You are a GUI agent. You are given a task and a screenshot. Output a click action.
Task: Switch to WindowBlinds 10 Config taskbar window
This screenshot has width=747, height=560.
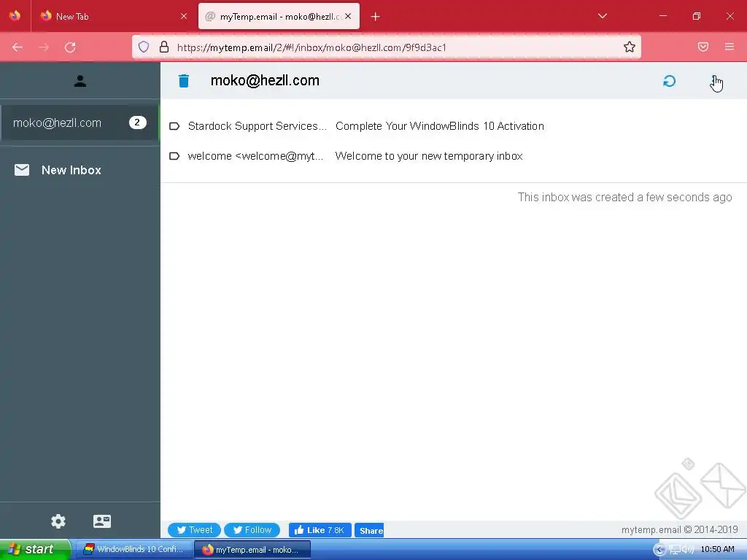[x=134, y=550]
